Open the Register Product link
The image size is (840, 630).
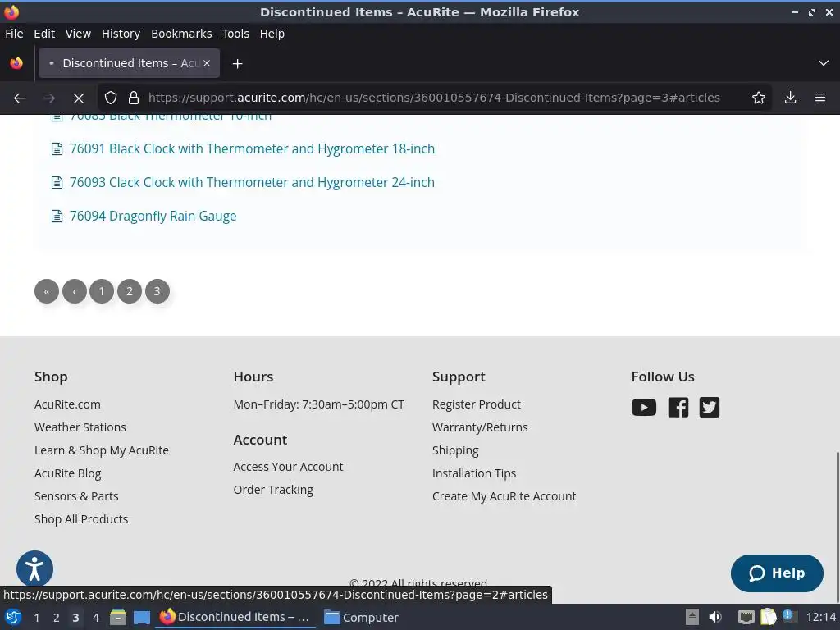(x=477, y=404)
